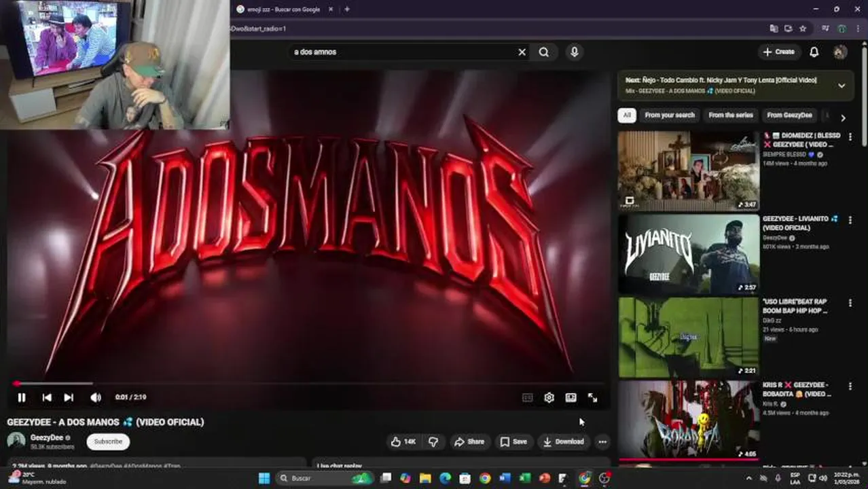Skip to previous video in player
Image resolution: width=868 pixels, height=489 pixels.
click(x=47, y=398)
